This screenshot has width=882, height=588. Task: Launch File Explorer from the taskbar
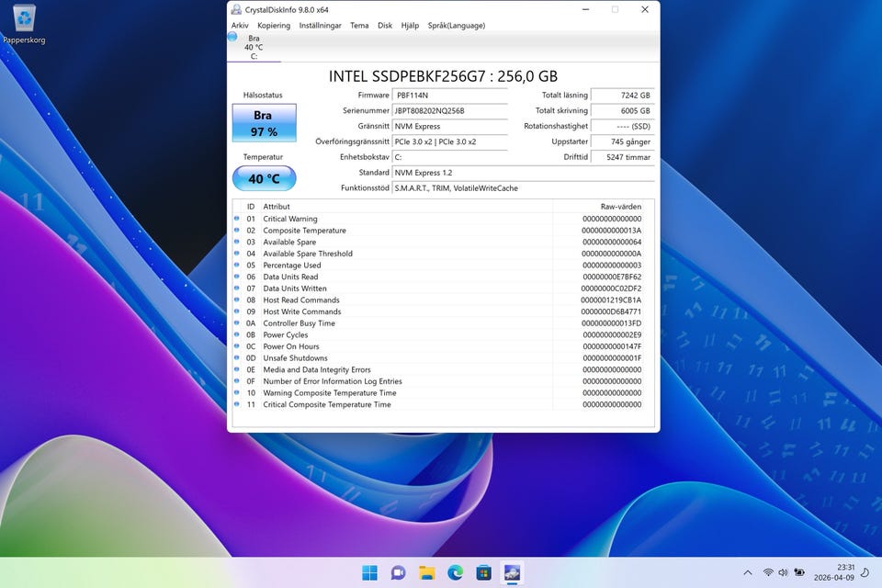[x=426, y=572]
